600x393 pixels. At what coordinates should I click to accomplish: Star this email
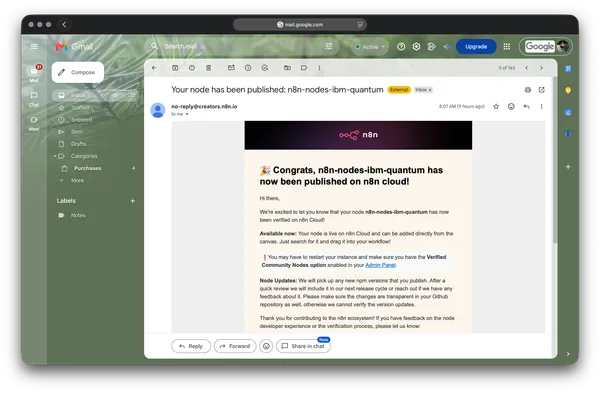point(496,106)
